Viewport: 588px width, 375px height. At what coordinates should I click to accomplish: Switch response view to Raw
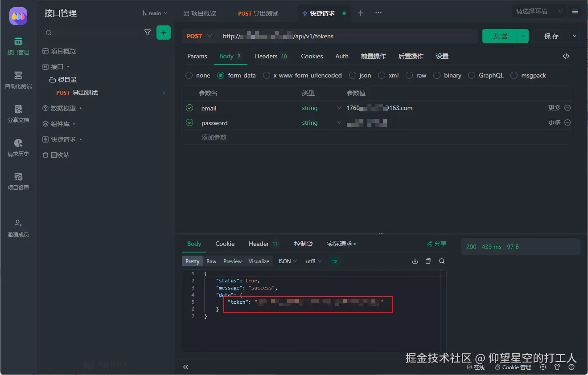pyautogui.click(x=211, y=261)
